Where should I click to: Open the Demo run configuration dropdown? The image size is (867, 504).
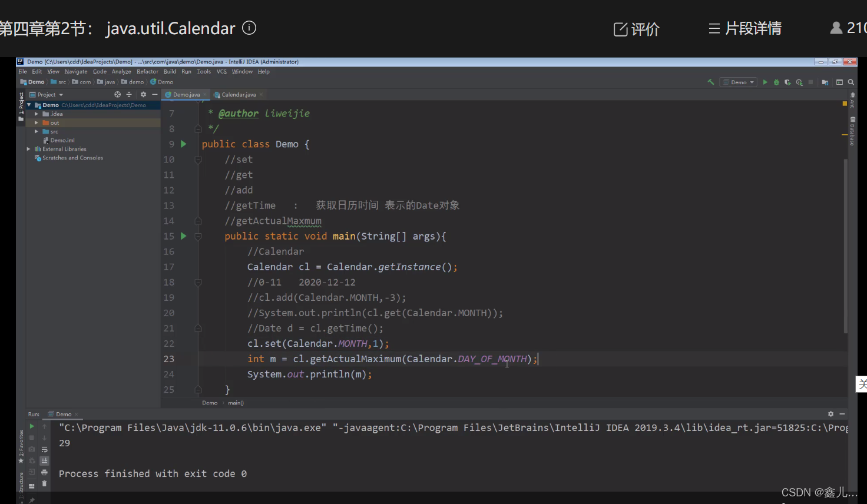[738, 82]
